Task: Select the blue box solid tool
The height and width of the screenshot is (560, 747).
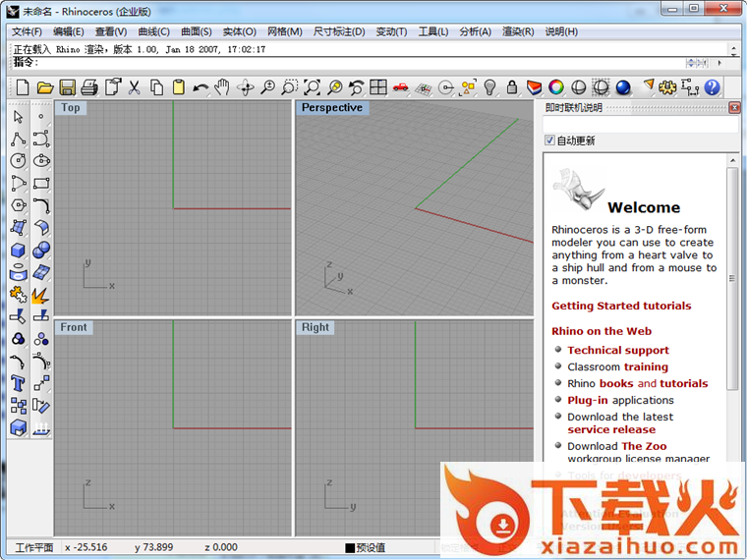Action: pos(19,250)
